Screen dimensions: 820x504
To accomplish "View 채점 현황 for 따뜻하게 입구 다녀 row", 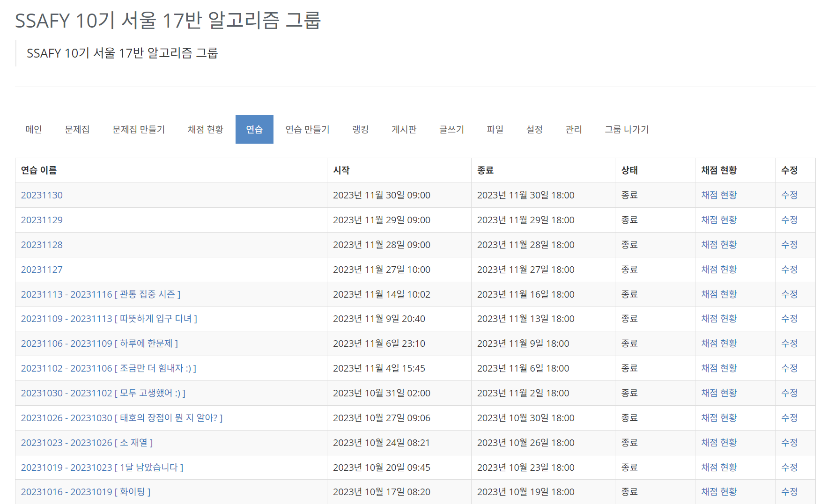I will [x=719, y=319].
